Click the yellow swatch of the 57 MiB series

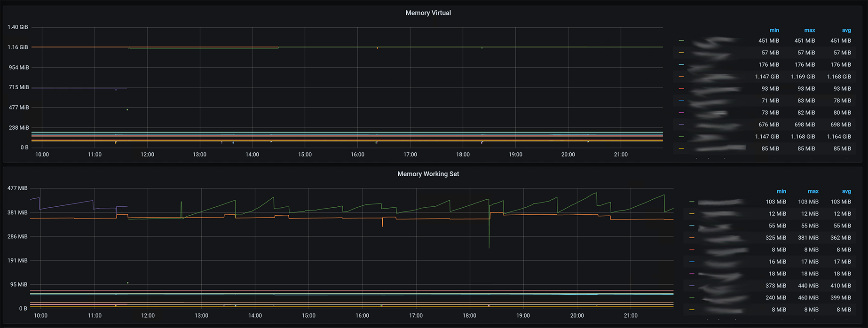pyautogui.click(x=681, y=53)
